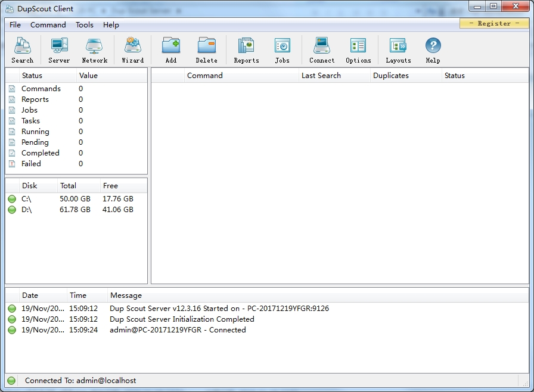Viewport: 534px width, 392px height.
Task: Click the green connection status bar indicator
Action: click(x=11, y=381)
